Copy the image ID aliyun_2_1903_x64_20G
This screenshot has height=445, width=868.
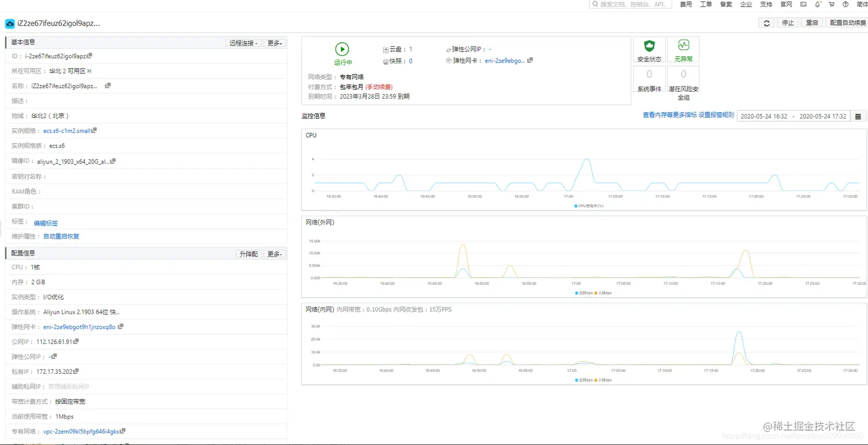(x=113, y=161)
